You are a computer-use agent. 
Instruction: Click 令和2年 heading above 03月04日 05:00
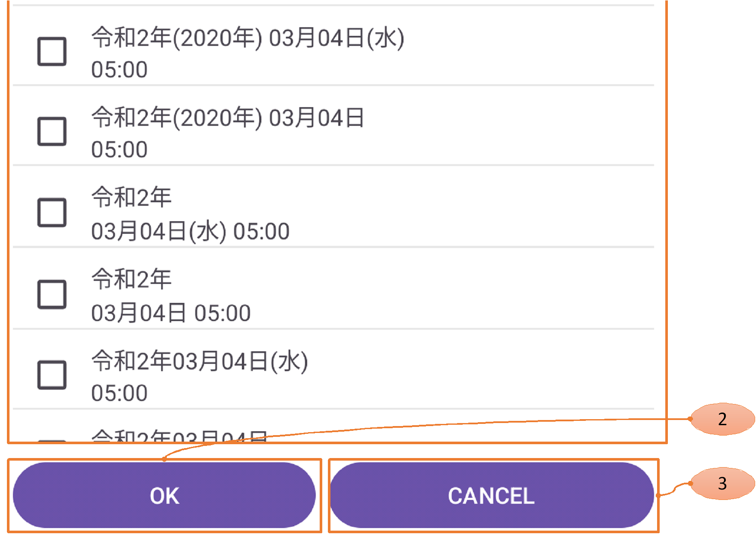pos(131,279)
